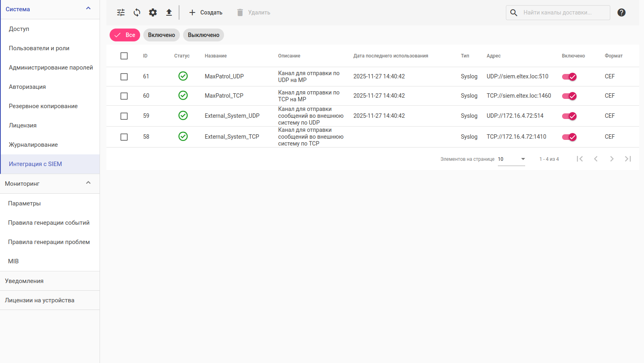Viewport: 644px width, 363px height.
Task: Go to the first page of results
Action: point(580,159)
